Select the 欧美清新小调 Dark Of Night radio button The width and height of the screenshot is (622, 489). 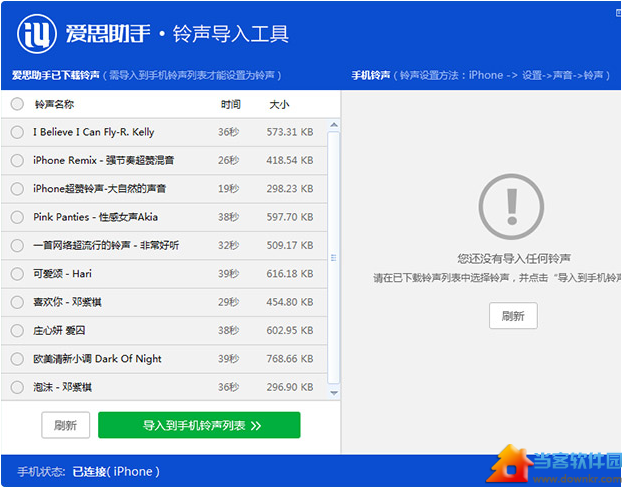pos(17,359)
